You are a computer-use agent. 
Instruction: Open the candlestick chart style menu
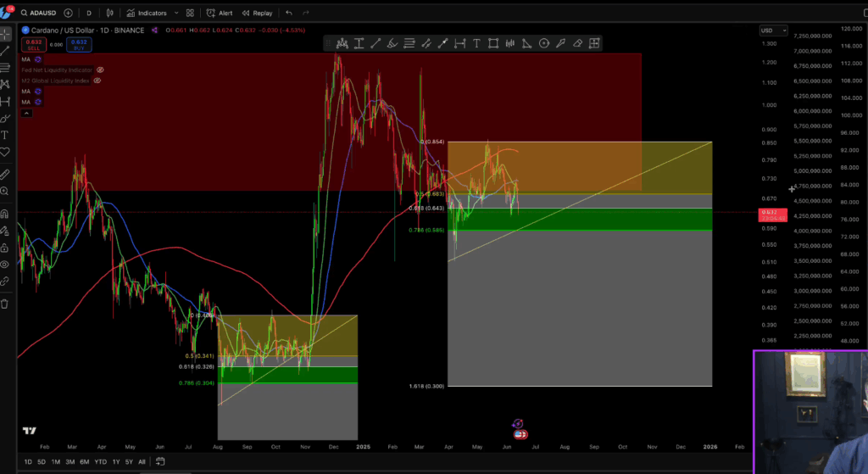point(109,13)
